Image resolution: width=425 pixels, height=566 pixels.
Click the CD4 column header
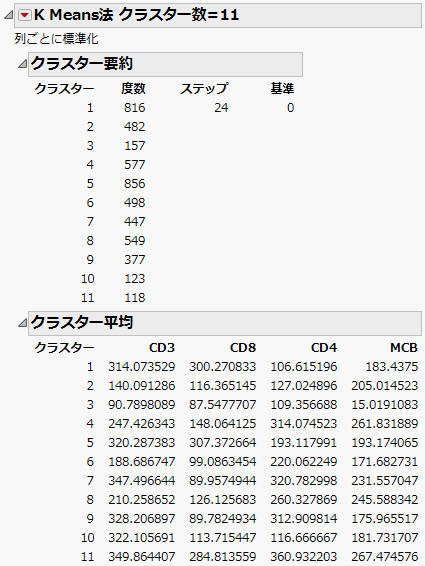pos(324,348)
